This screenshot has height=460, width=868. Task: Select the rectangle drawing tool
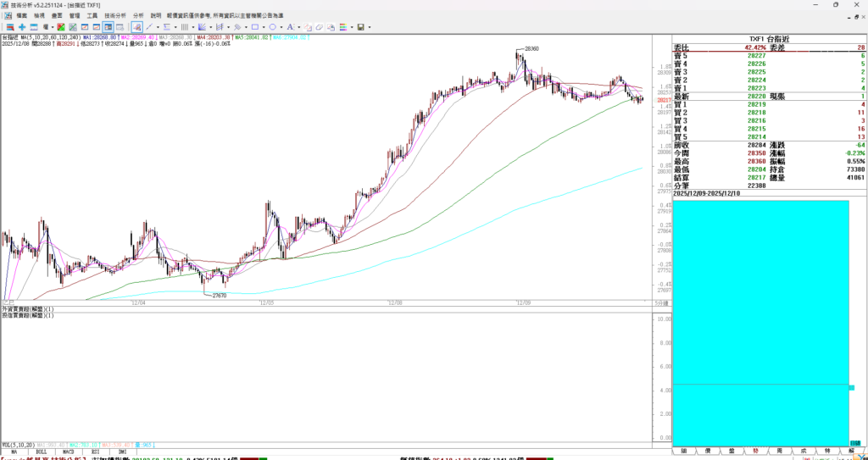(254, 27)
